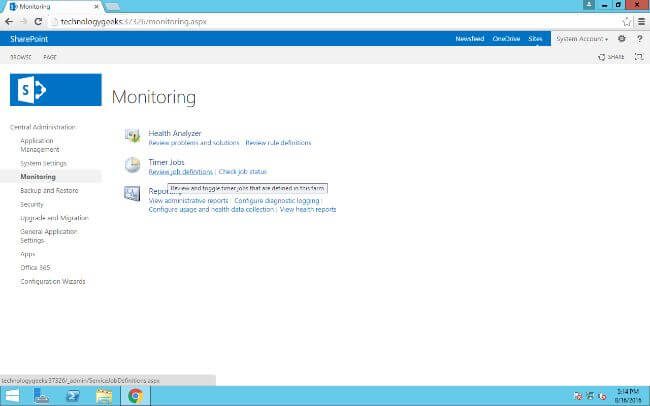The height and width of the screenshot is (406, 650).
Task: Open Review problems and solutions
Action: (194, 143)
